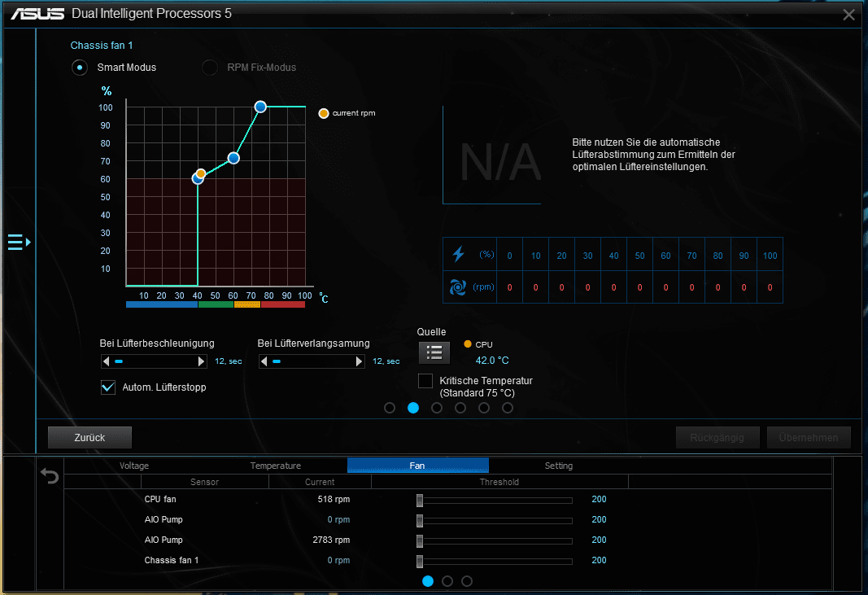Click the 518 rpm value
This screenshot has width=868, height=595.
(x=334, y=499)
